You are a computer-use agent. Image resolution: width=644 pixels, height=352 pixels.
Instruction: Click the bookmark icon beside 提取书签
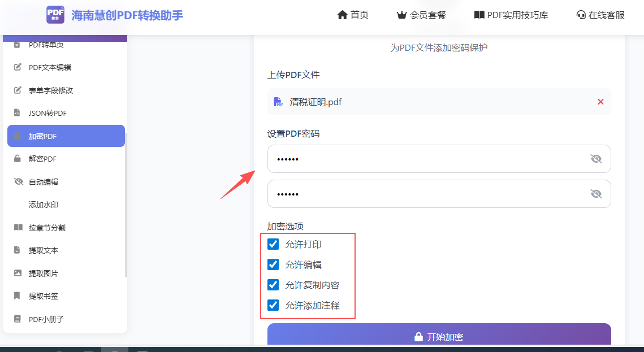click(17, 295)
